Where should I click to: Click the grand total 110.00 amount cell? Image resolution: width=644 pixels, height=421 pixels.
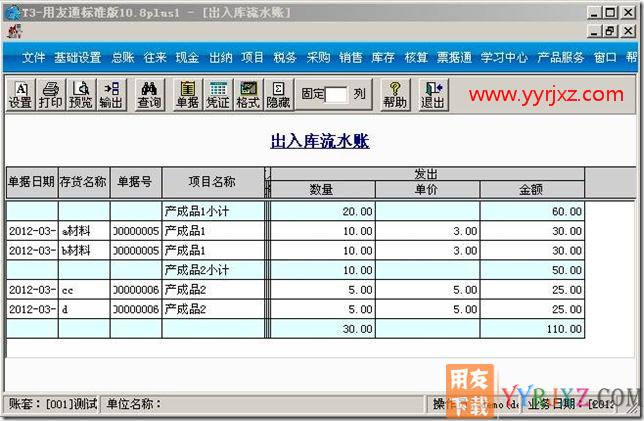(x=532, y=329)
